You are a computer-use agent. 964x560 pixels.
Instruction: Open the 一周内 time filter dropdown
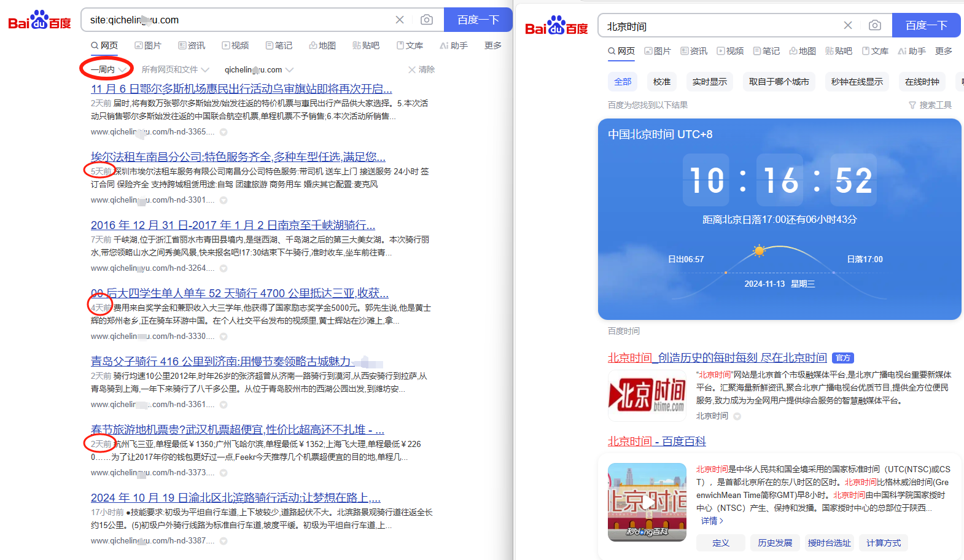108,69
